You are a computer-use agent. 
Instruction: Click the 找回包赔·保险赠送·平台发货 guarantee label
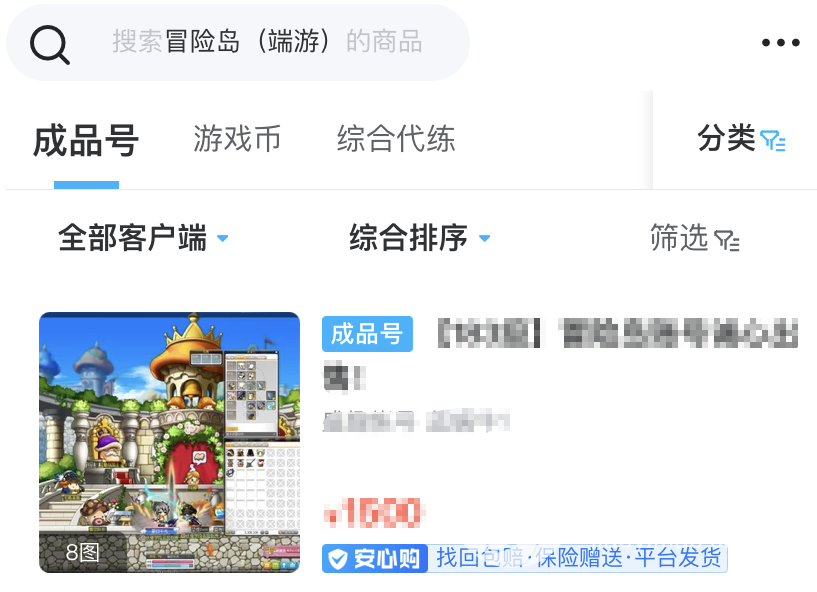[x=578, y=558]
